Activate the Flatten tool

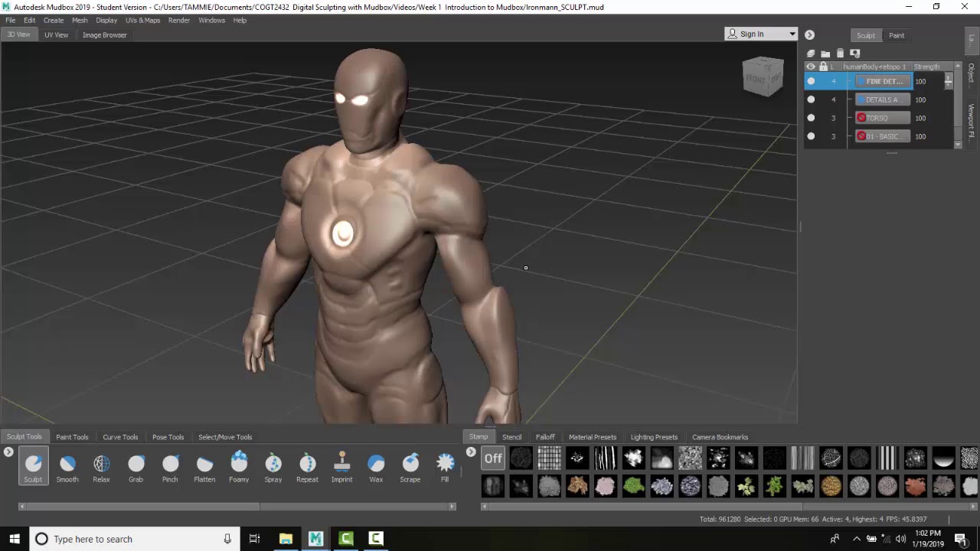204,467
